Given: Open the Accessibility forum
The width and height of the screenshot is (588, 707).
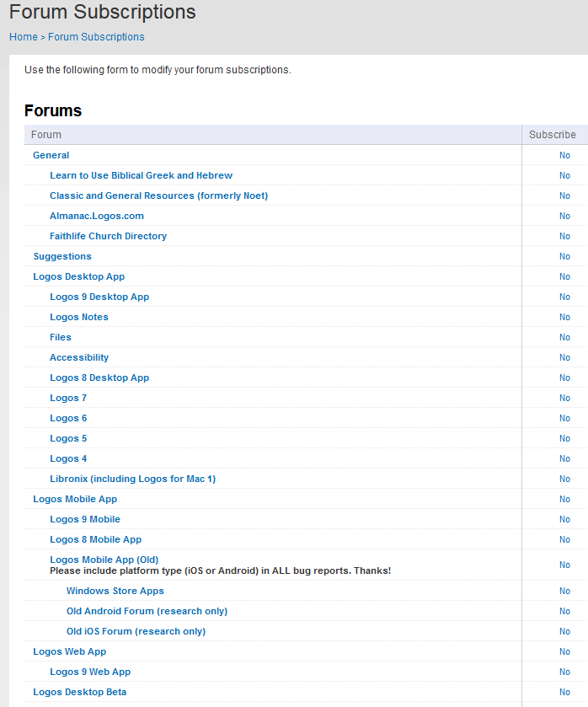Looking at the screenshot, I should (x=79, y=357).
